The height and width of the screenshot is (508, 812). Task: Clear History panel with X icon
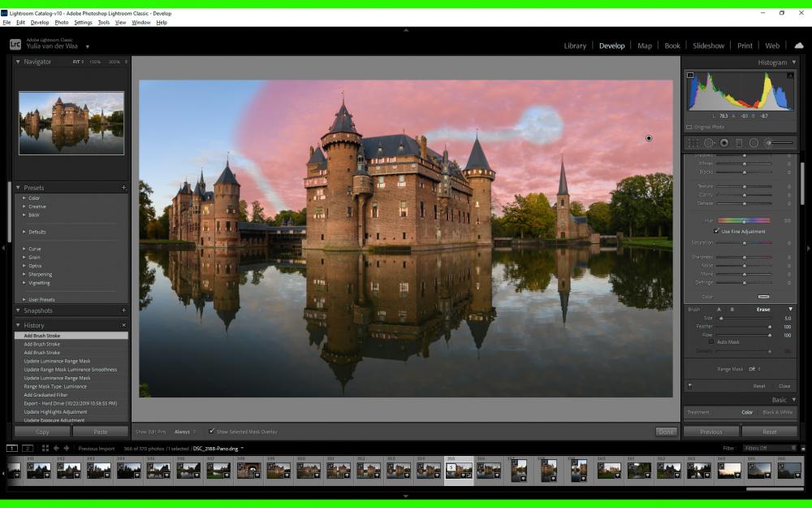pos(123,325)
